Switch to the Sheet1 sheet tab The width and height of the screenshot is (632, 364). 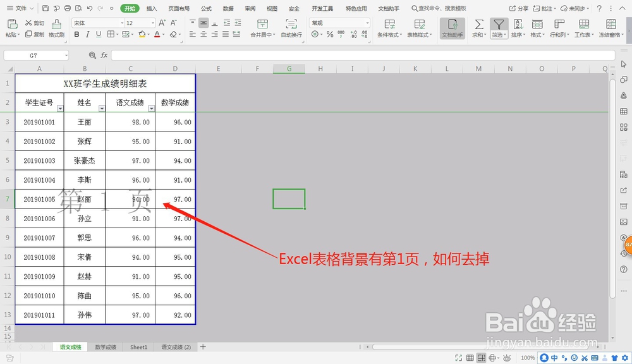[138, 347]
